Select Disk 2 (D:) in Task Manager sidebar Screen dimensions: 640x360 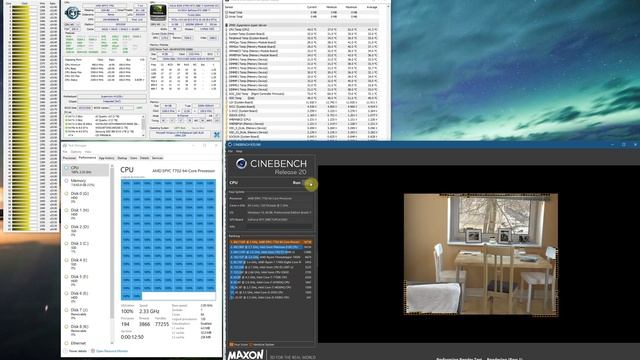click(86, 230)
